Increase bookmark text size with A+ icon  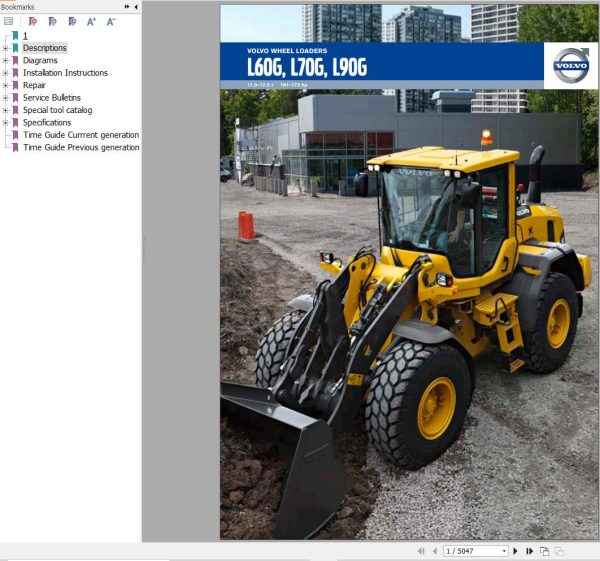(91, 22)
